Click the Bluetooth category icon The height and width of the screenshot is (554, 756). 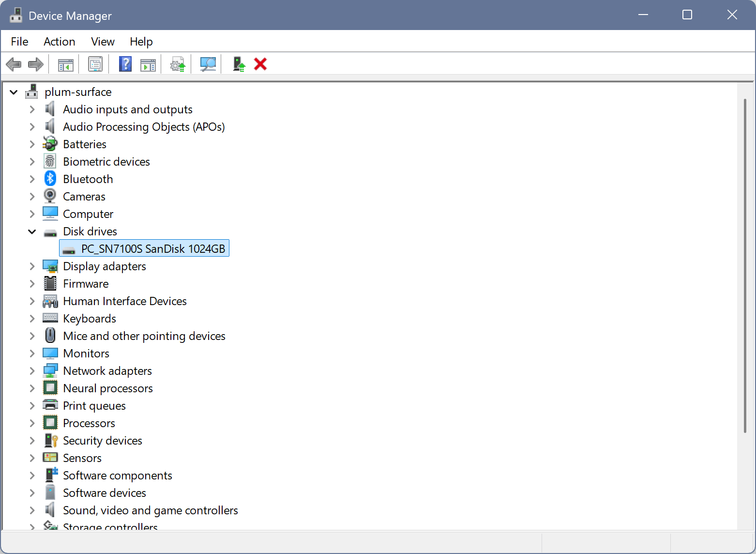click(x=50, y=179)
